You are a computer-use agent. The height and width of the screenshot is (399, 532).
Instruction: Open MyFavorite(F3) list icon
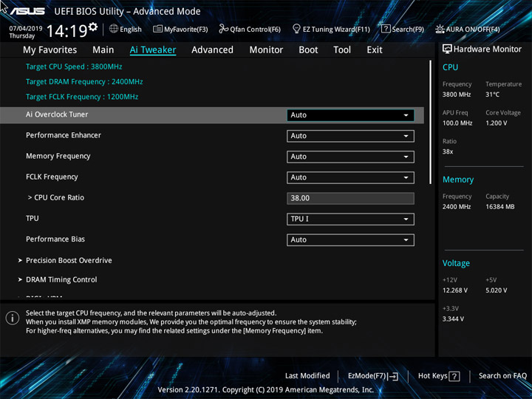[x=158, y=29]
